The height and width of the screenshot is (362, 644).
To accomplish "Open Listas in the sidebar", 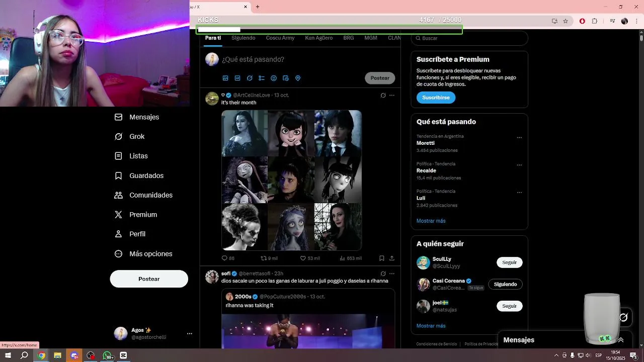I will coord(131,156).
